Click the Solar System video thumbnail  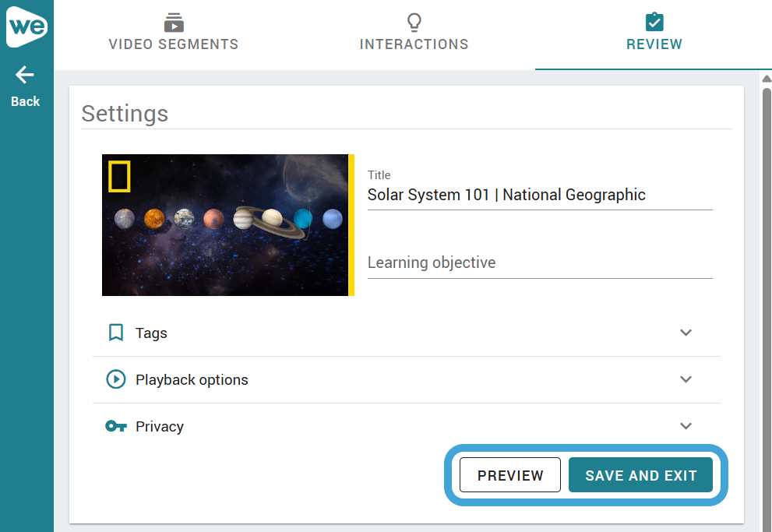coord(228,225)
